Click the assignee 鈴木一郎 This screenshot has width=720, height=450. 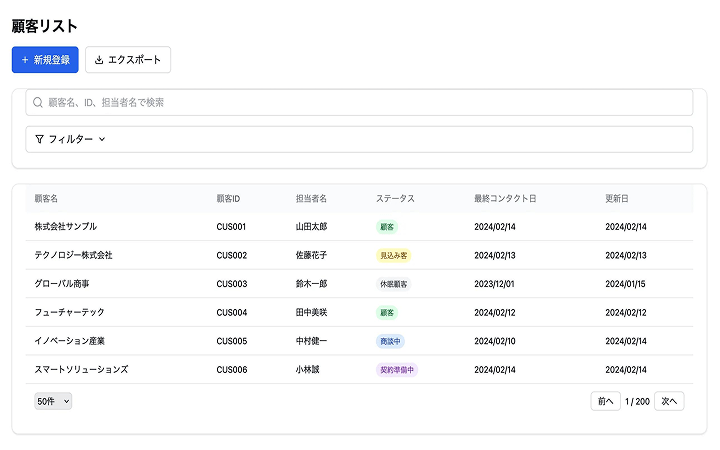311,284
